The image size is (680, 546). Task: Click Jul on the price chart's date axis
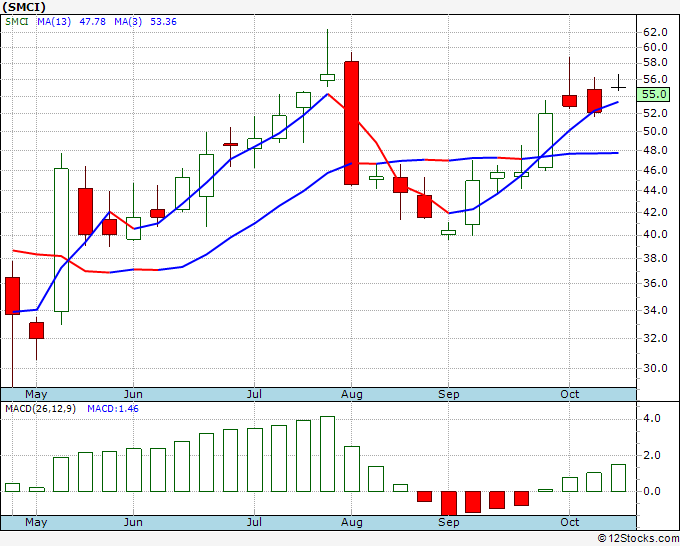click(254, 394)
